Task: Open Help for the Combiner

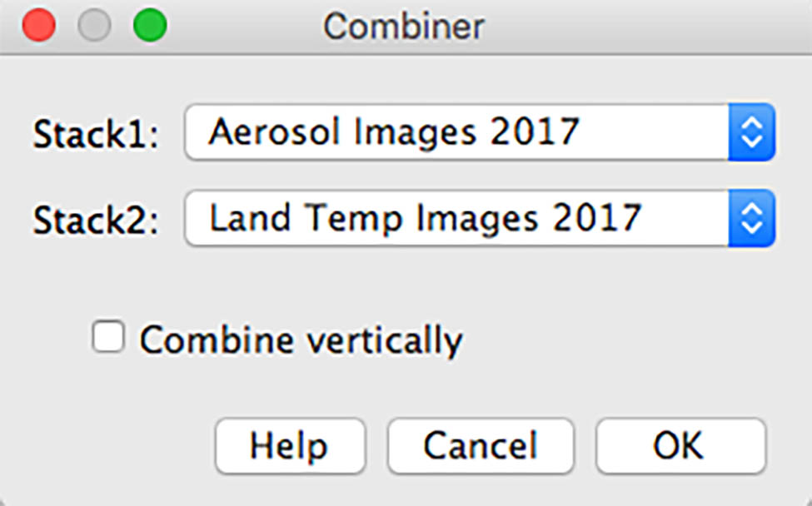Action: coord(289,446)
